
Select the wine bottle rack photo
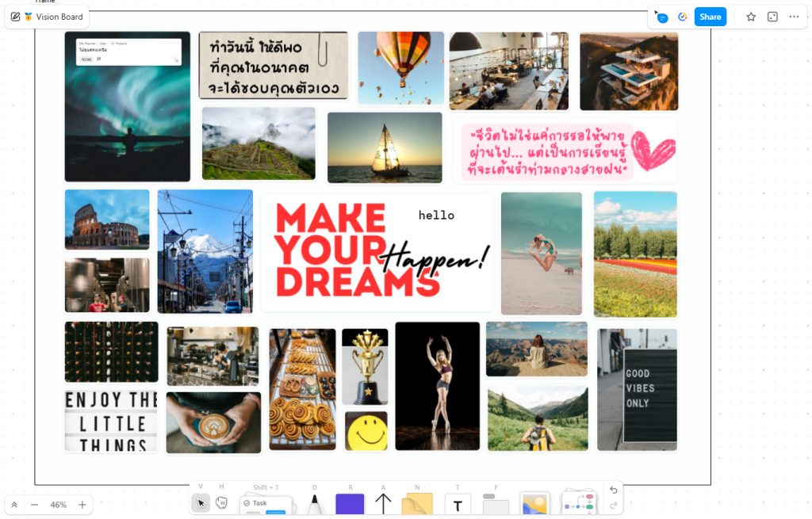tap(111, 352)
